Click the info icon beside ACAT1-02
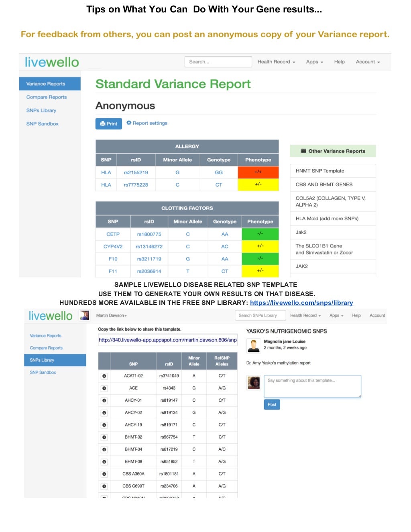The image size is (411, 532). (104, 376)
